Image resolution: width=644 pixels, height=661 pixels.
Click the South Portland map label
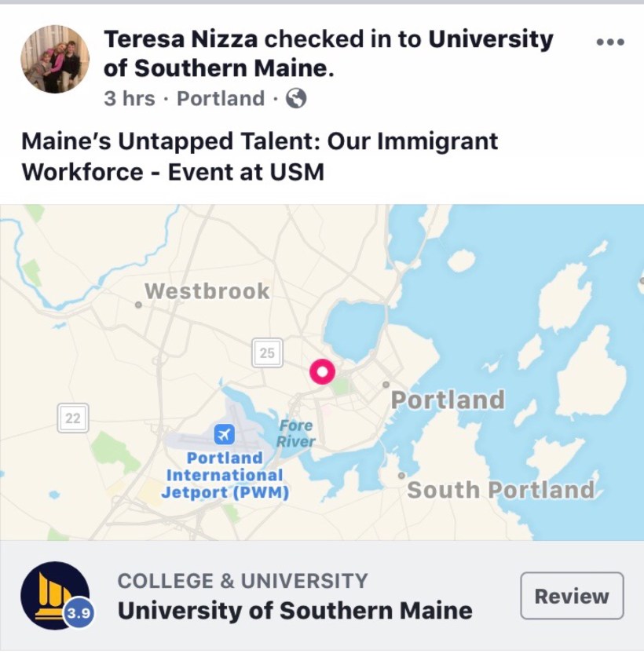[x=501, y=490]
